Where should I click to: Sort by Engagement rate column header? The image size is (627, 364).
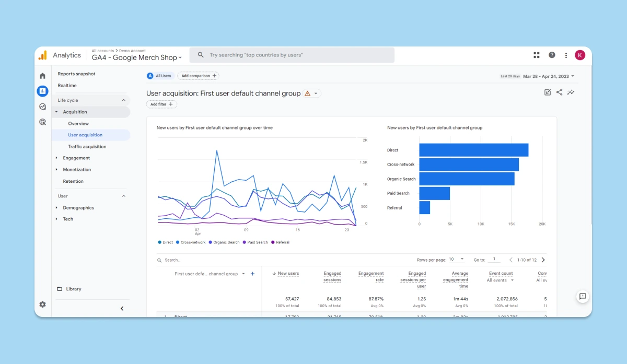pyautogui.click(x=371, y=277)
